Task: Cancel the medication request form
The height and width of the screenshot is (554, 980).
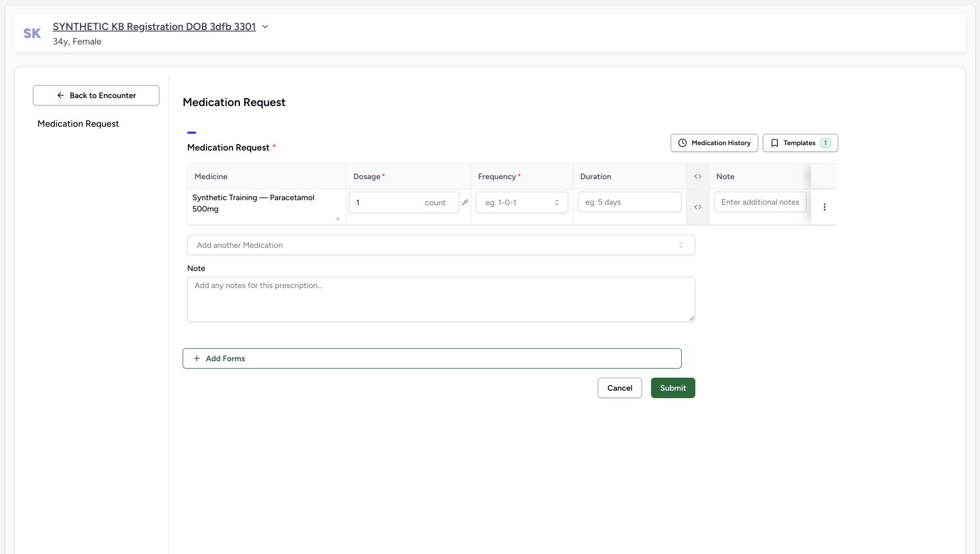Action: click(620, 388)
